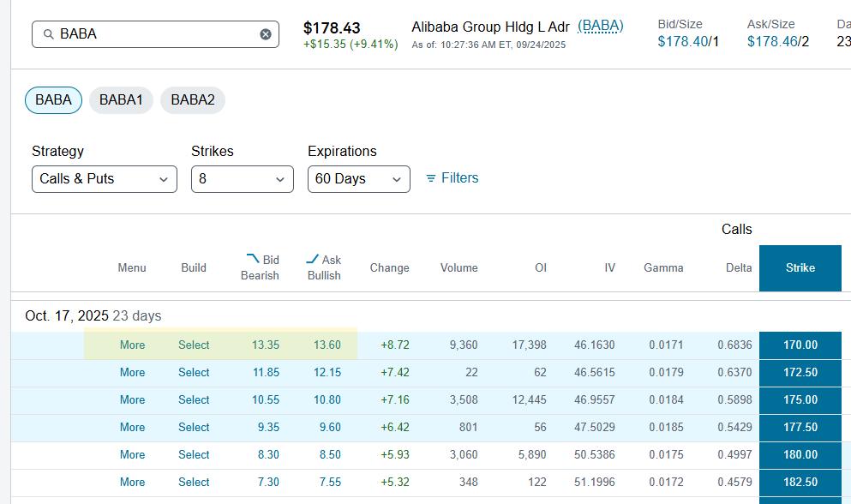
Task: Select the BABA chain tab
Action: coord(53,100)
